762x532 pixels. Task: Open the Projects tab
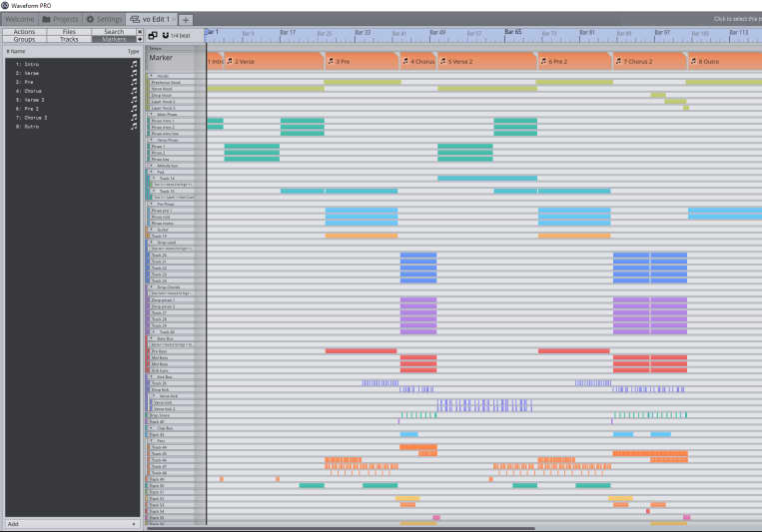click(x=60, y=19)
